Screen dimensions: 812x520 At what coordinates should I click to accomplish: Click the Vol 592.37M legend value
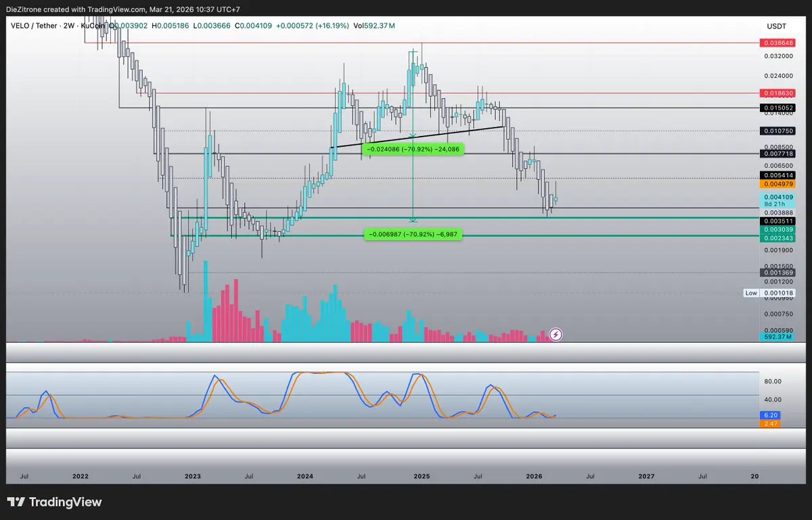[374, 26]
